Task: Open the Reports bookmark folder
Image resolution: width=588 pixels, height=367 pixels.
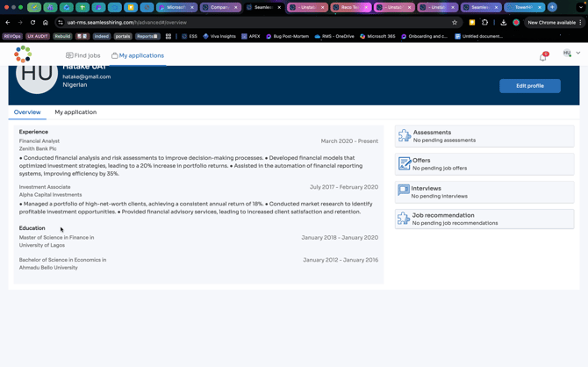Action: (147, 37)
